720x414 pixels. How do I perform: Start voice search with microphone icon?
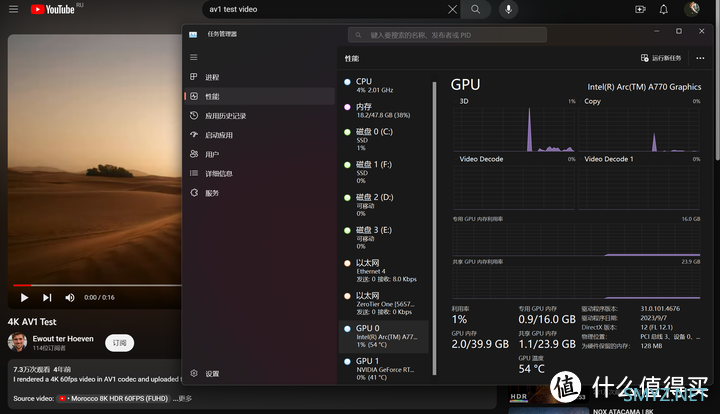[x=508, y=9]
